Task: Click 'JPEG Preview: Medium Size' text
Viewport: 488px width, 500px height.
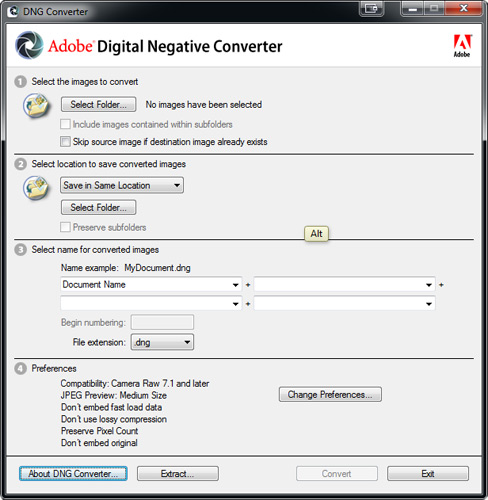Action: 114,395
